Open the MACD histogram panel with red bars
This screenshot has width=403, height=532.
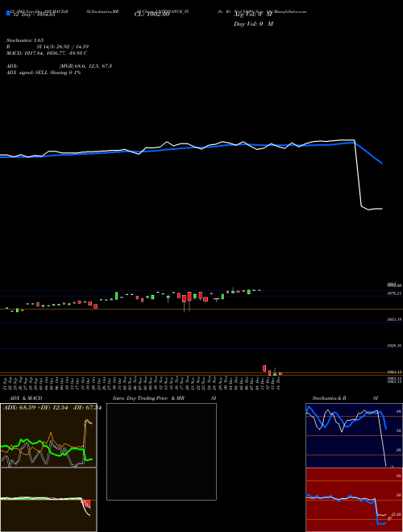click(48, 500)
